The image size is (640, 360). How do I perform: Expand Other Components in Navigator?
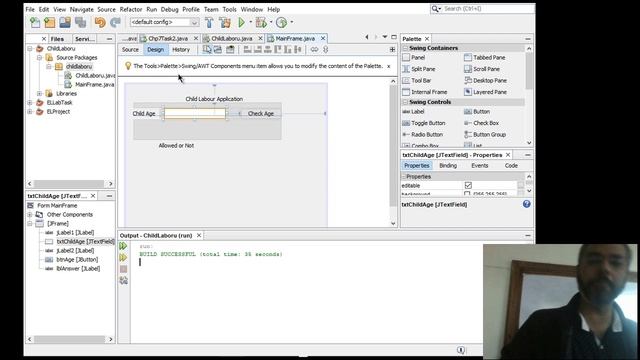coord(30,215)
